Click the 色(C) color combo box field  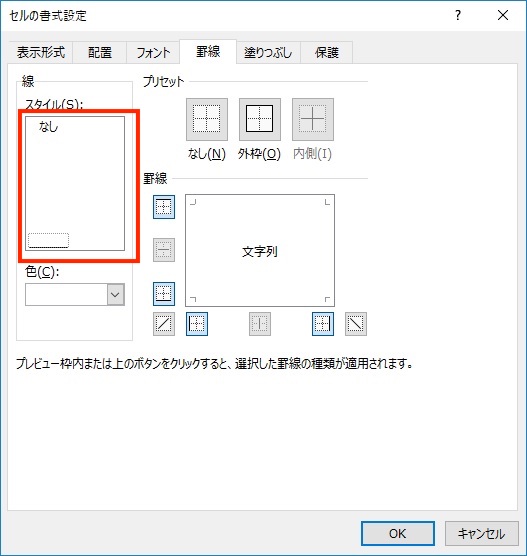coord(75,294)
